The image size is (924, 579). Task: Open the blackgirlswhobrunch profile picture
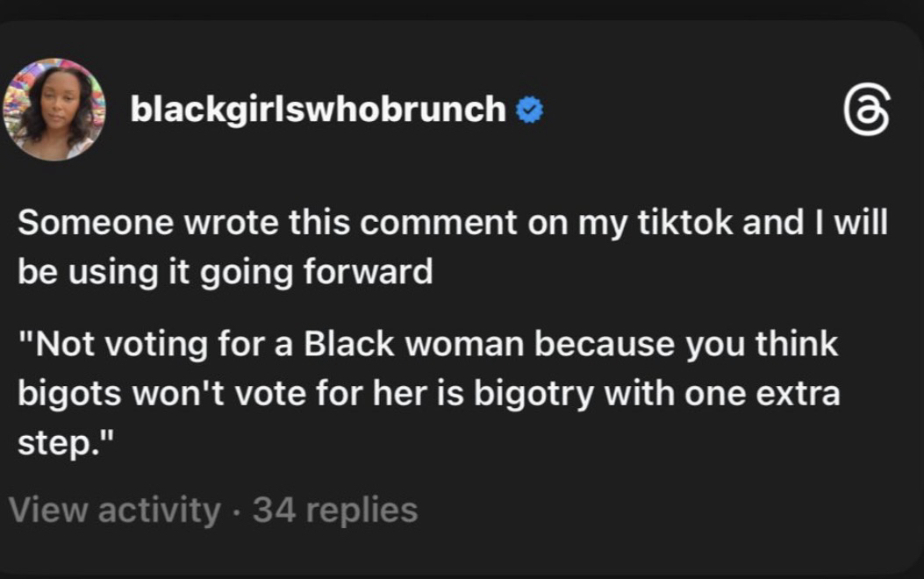54,110
